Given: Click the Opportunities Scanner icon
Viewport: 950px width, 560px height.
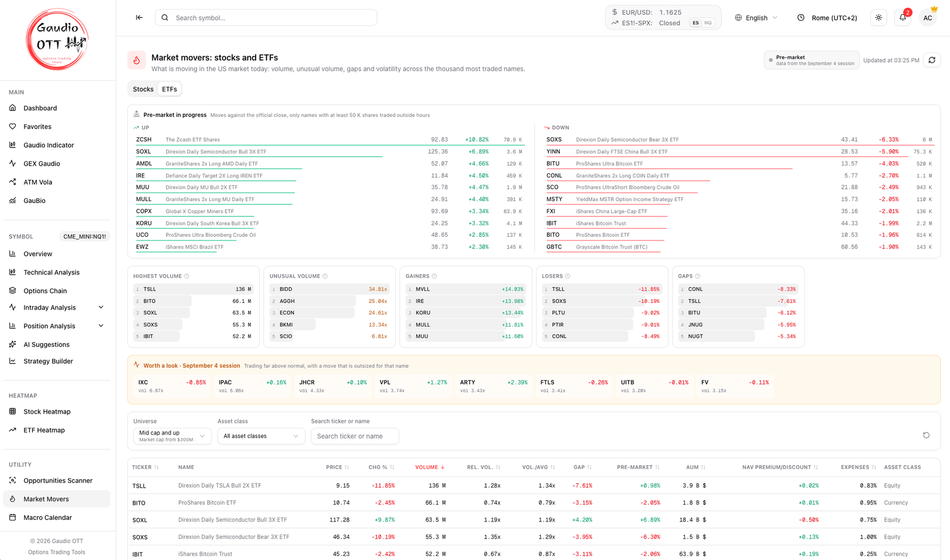Looking at the screenshot, I should click(x=13, y=480).
